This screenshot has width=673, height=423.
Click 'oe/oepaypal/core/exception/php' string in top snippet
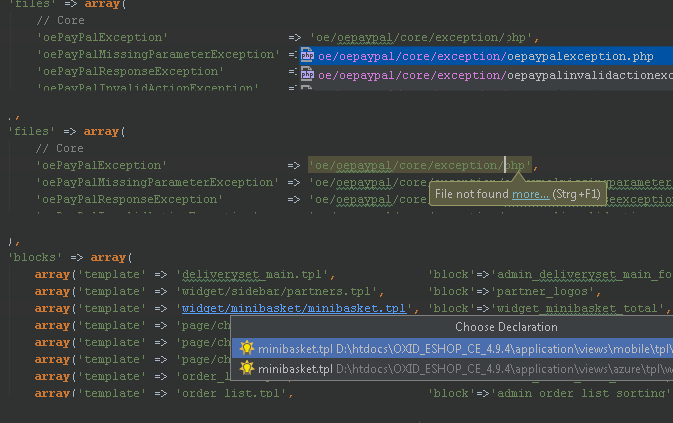[x=421, y=38]
